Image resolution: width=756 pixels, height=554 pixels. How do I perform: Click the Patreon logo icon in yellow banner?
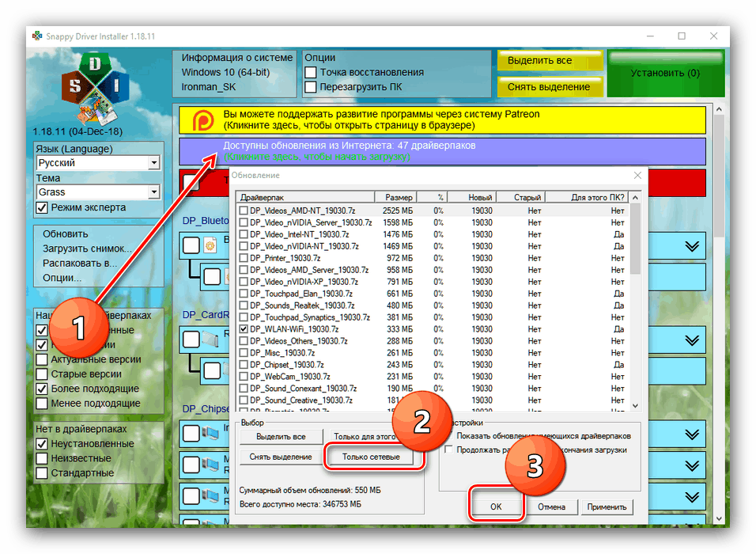203,120
